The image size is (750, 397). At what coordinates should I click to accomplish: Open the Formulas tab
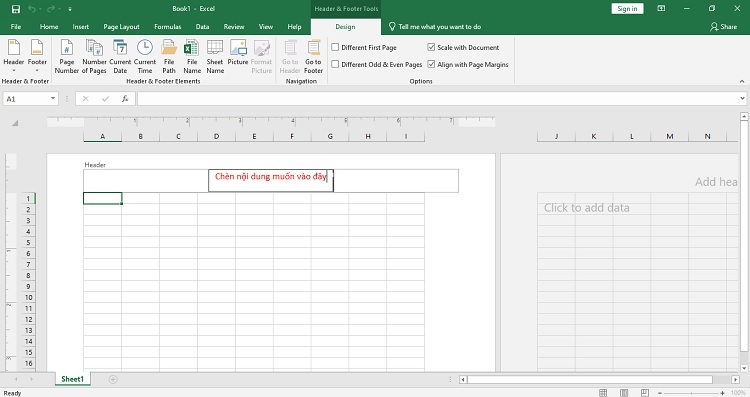(167, 27)
